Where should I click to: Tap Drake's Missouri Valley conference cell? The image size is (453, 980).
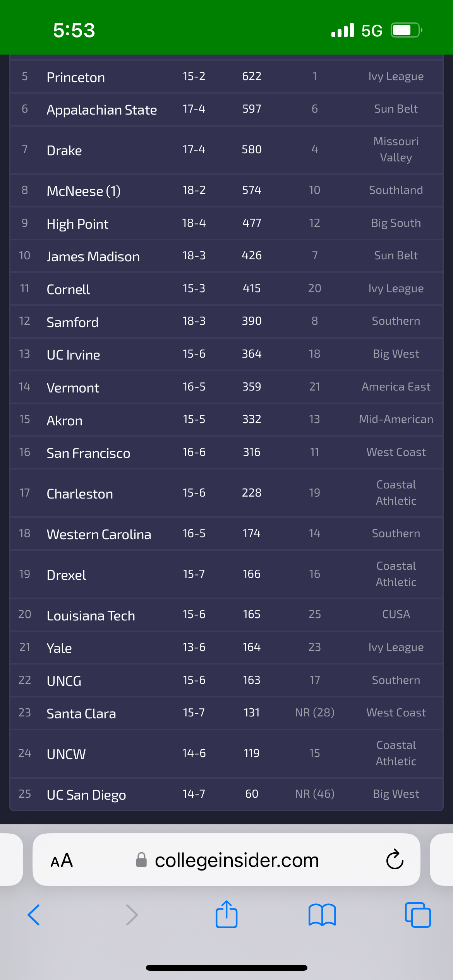[396, 149]
